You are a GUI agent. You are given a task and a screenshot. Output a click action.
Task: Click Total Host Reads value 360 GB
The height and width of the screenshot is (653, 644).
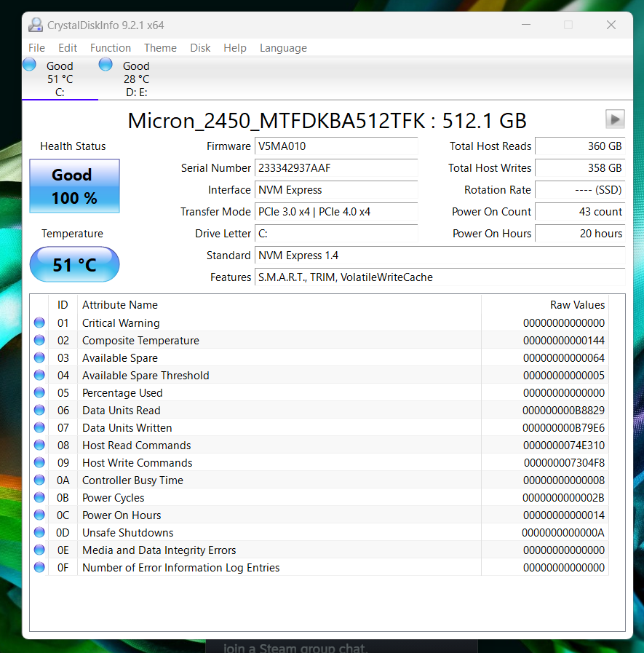(580, 146)
